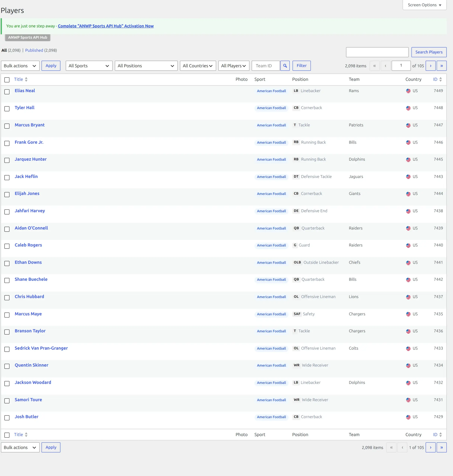
Task: Click the US flag in Elias Neal row
Action: (x=408, y=91)
